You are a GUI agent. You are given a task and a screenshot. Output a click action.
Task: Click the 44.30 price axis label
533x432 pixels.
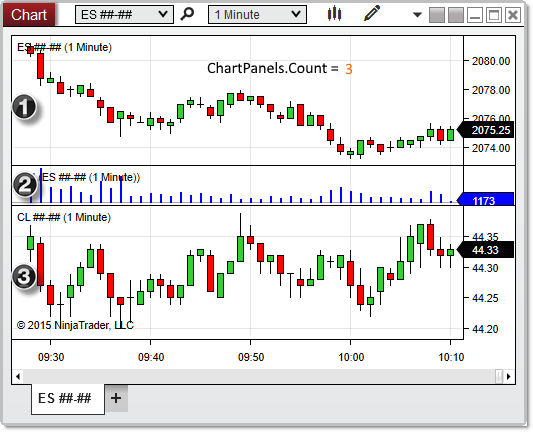[485, 268]
